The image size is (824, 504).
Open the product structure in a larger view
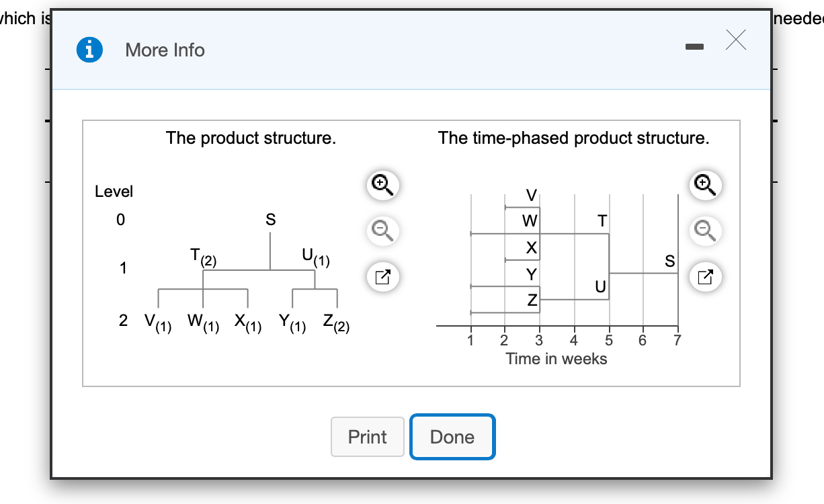[382, 277]
